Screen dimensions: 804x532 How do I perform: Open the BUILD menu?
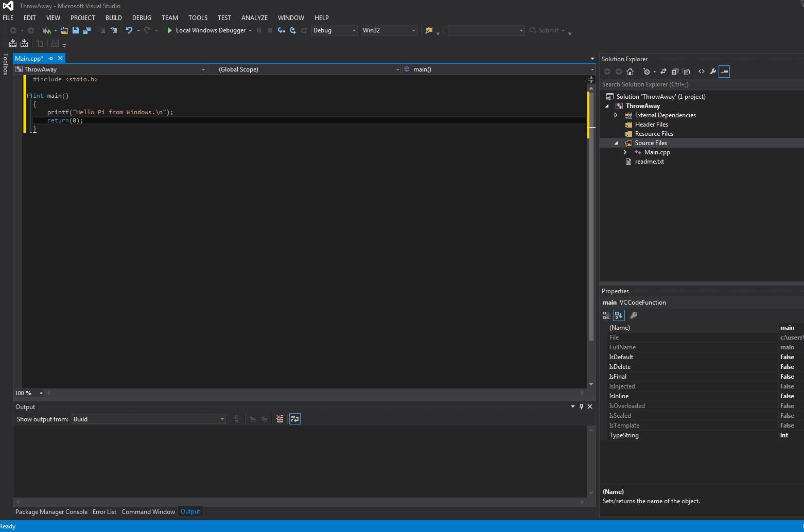114,17
